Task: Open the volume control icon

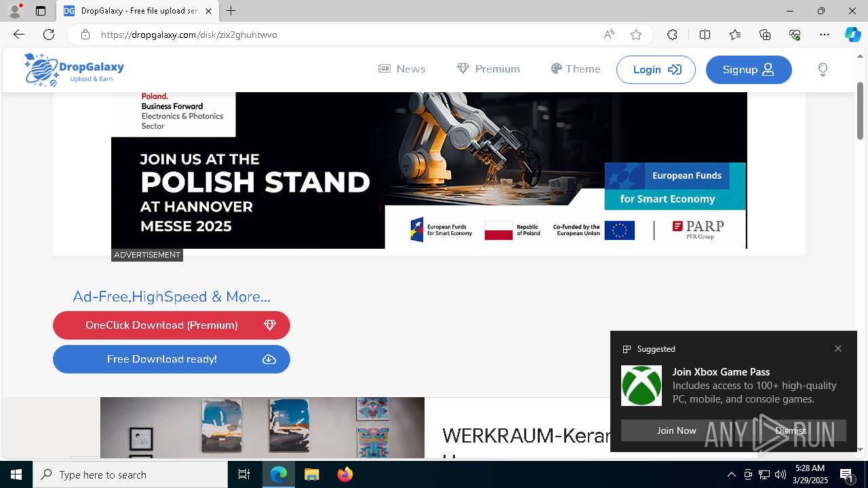Action: point(781,474)
